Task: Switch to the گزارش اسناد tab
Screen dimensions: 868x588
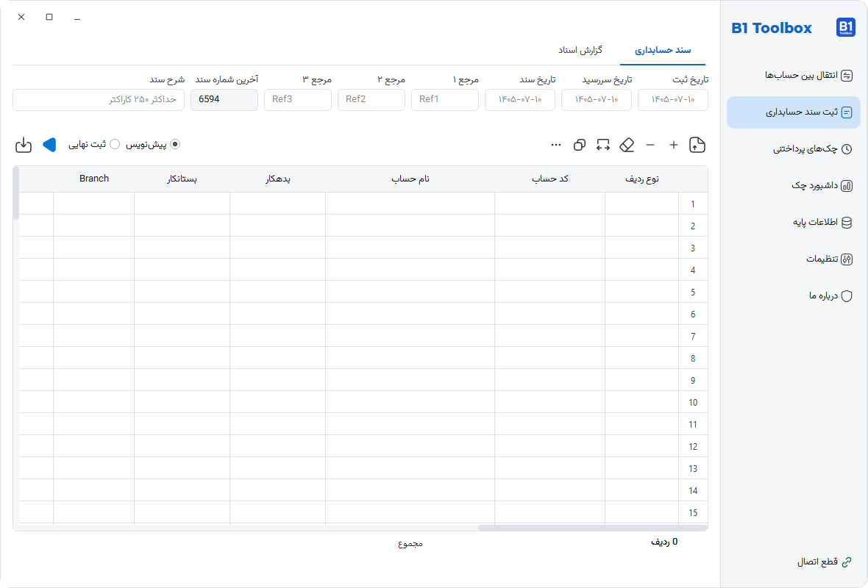Action: click(x=580, y=50)
